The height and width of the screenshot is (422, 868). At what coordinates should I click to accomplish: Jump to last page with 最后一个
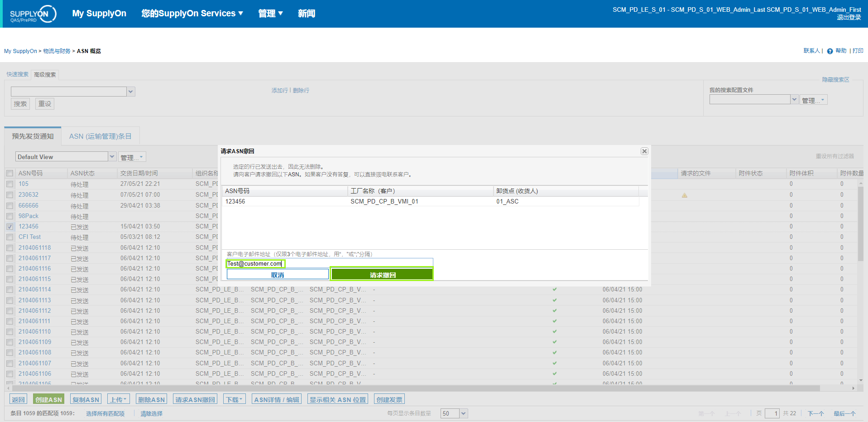(844, 413)
